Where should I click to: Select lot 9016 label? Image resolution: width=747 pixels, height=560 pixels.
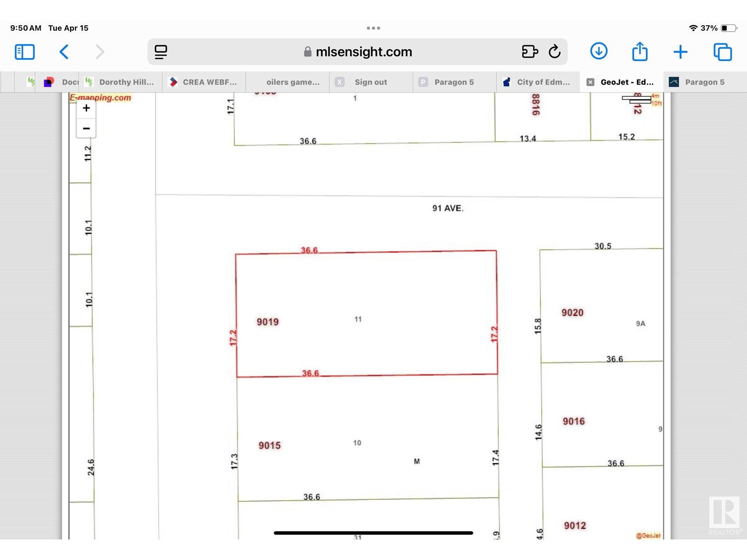574,421
